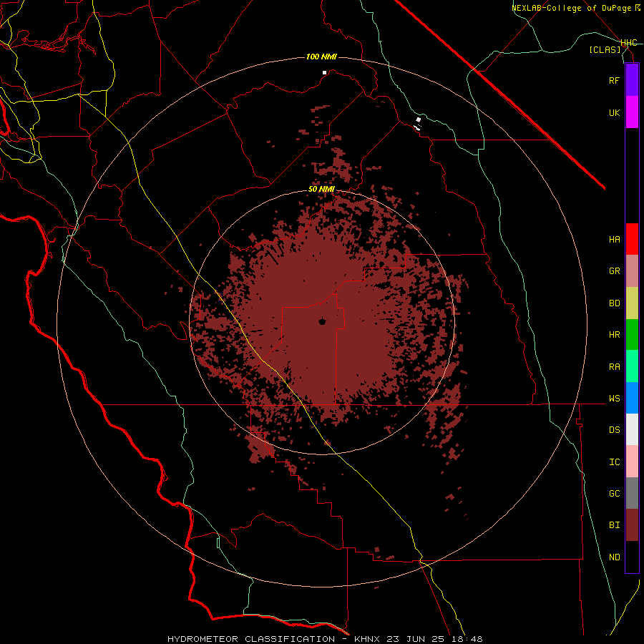Click the HA legend label

(614, 239)
